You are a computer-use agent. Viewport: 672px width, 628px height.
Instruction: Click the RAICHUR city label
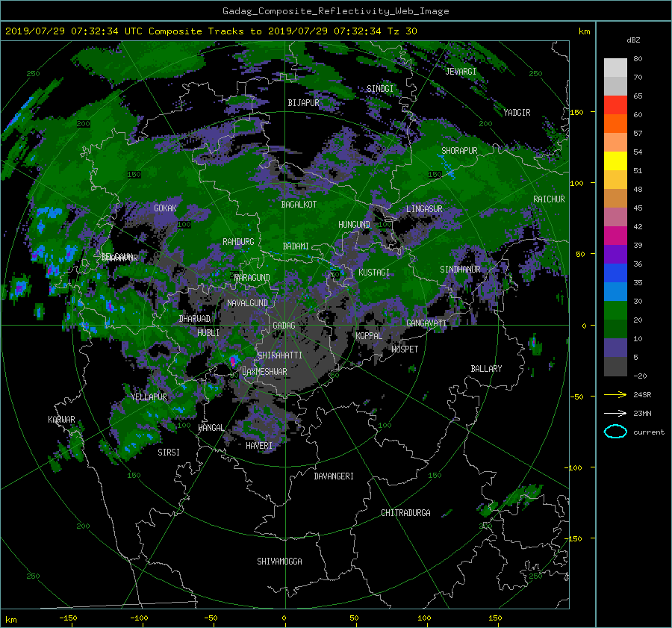pos(549,199)
